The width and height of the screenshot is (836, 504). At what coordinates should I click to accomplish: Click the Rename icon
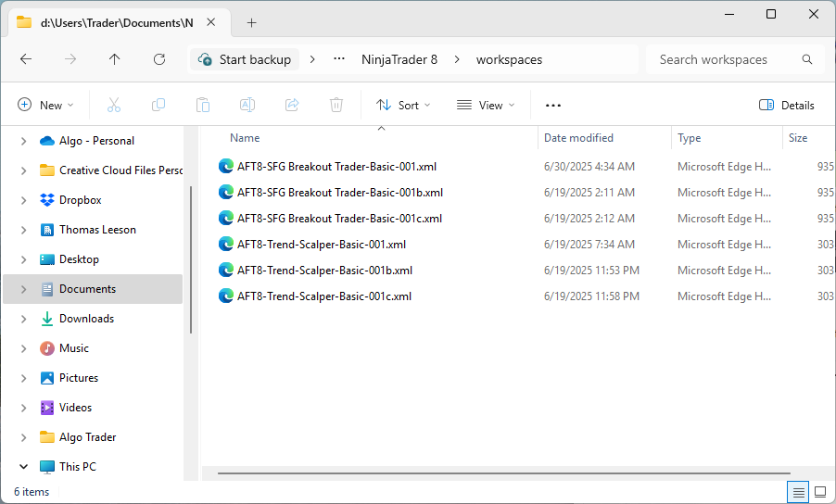247,105
